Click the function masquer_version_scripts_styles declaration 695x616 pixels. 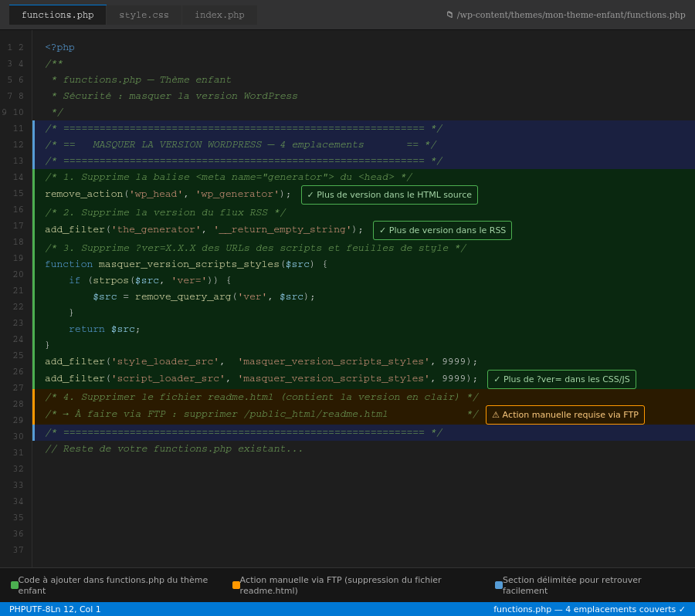pyautogui.click(x=186, y=264)
